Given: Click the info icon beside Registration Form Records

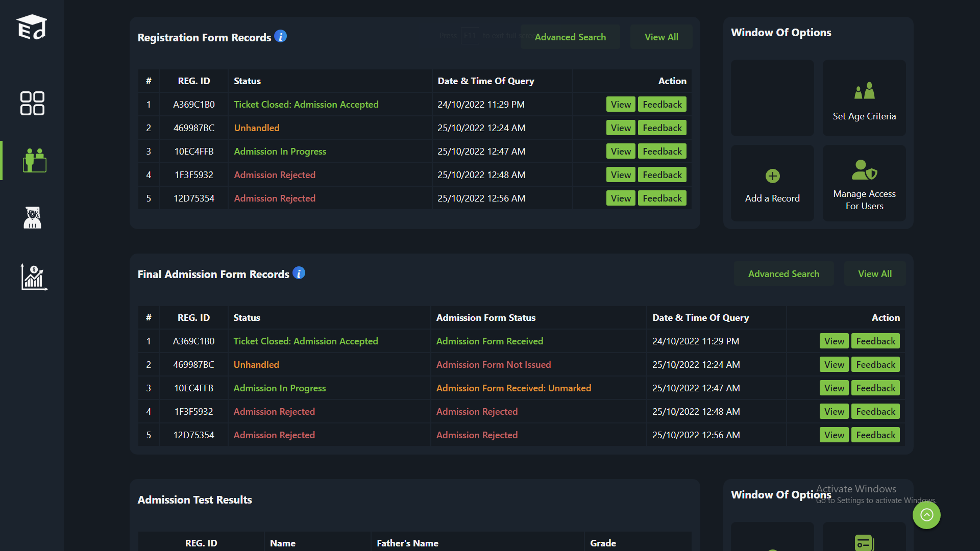Looking at the screenshot, I should [x=280, y=37].
